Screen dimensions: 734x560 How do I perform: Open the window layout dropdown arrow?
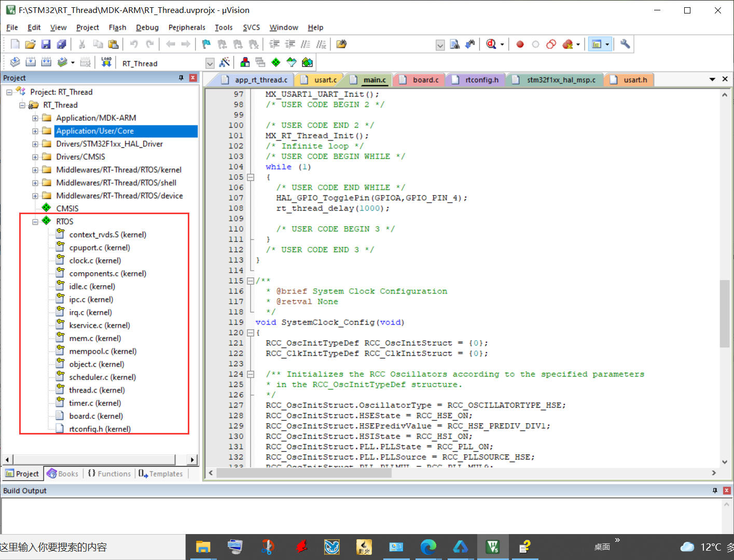(x=607, y=45)
